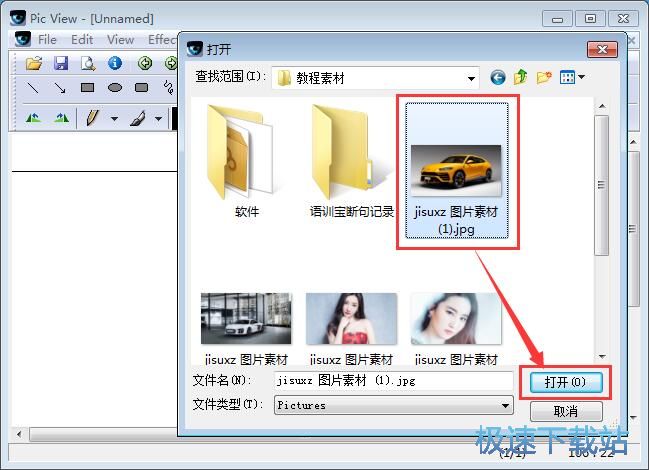
Task: Create new folder in dialog
Action: (x=544, y=77)
